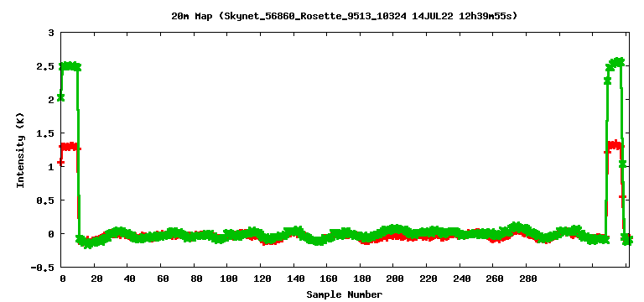Image resolution: width=644 pixels, height=302 pixels.
Task: Click the red plateau at 1.3 K on left
Action: click(x=70, y=147)
